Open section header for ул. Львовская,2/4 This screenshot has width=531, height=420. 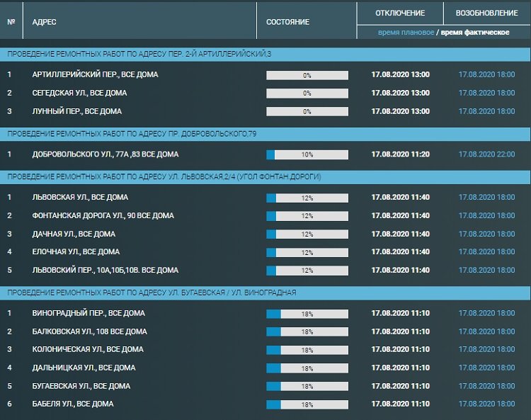tap(265, 177)
